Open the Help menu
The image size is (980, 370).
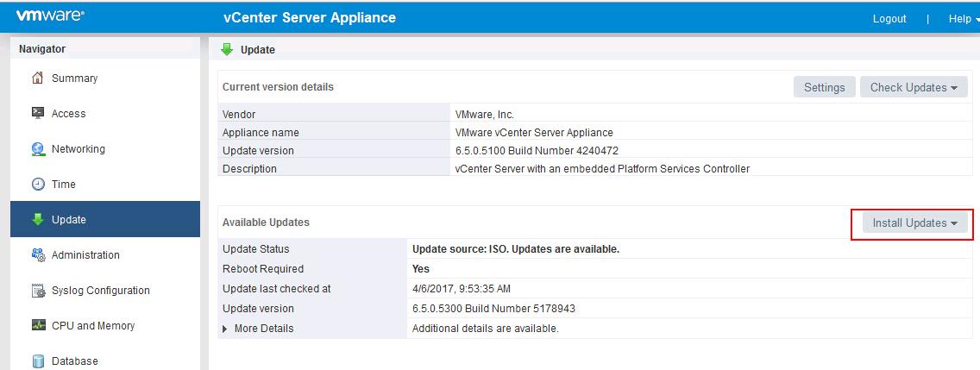click(x=963, y=18)
